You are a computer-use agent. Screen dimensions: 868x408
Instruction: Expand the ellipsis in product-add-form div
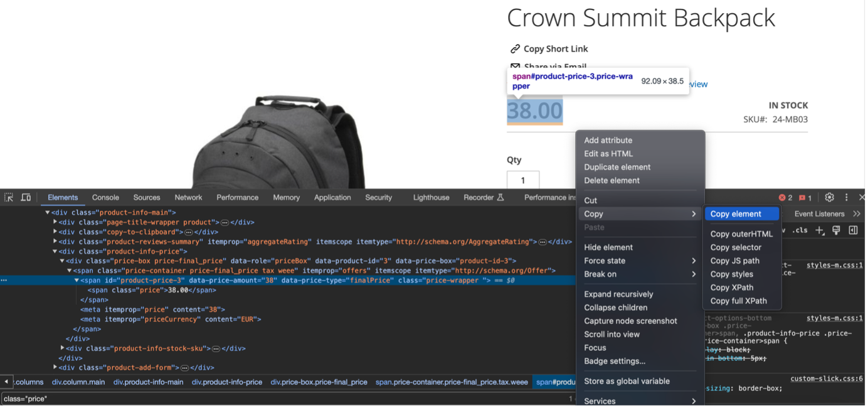(x=184, y=368)
